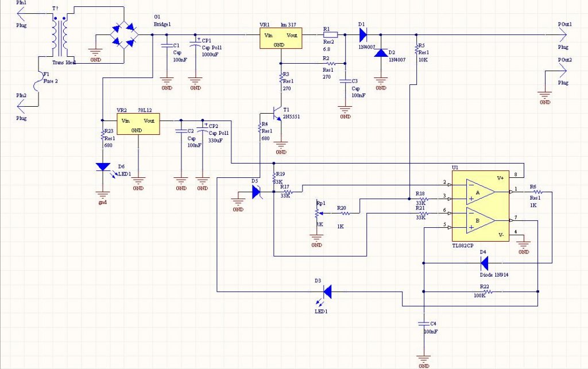Viewport: 588px width, 369px height.
Task: Select the U1 TL082CP op-amp block
Action: click(481, 206)
